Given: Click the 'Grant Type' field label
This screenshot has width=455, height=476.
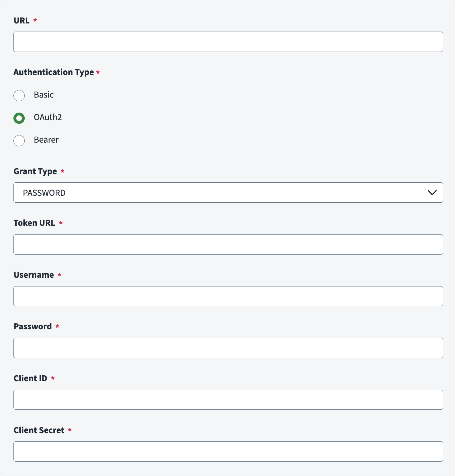Looking at the screenshot, I should 35,171.
